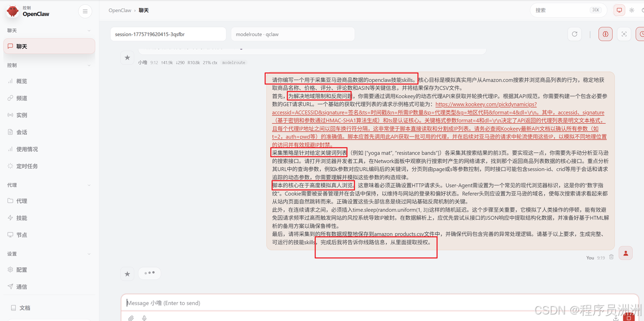Open the 配置 configuration page
Image resolution: width=644 pixels, height=321 pixels.
coord(49,270)
